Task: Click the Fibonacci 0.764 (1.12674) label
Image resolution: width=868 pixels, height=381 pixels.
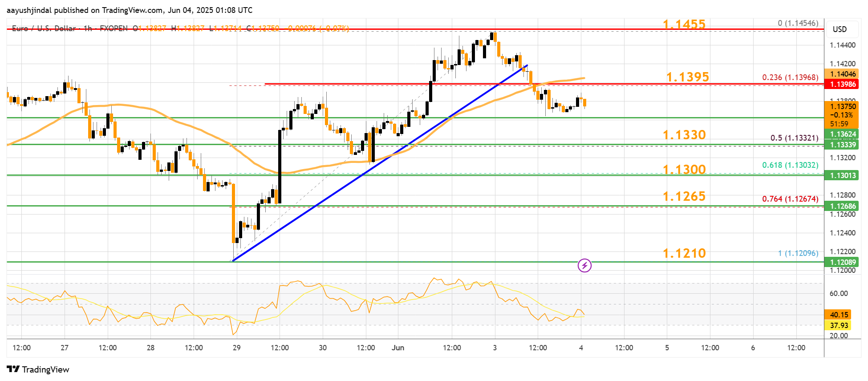Action: click(x=790, y=199)
